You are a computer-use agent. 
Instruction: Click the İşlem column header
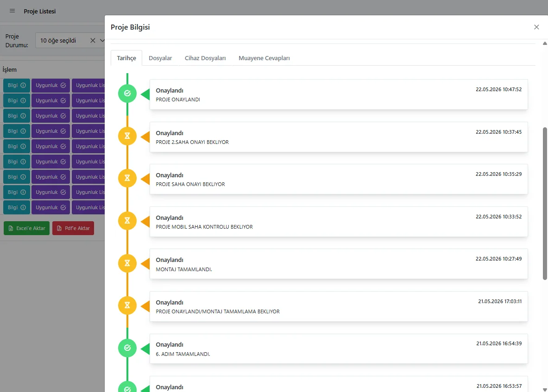9,69
